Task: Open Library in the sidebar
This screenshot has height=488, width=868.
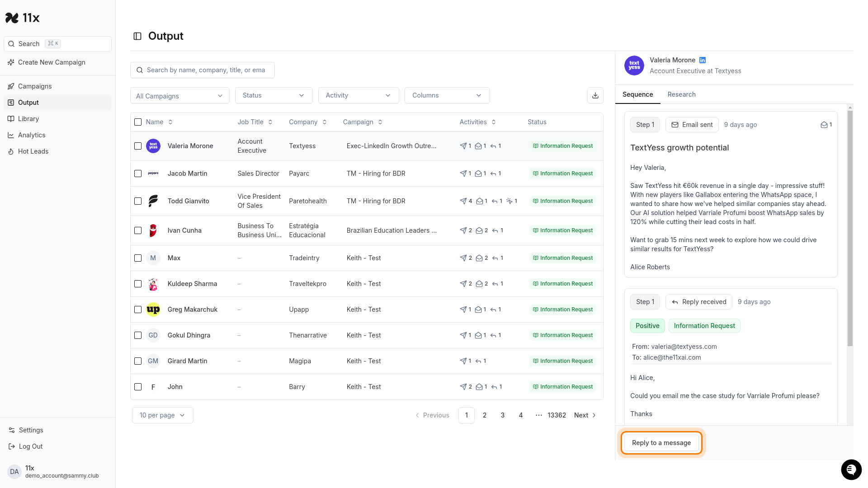Action: [x=57, y=119]
